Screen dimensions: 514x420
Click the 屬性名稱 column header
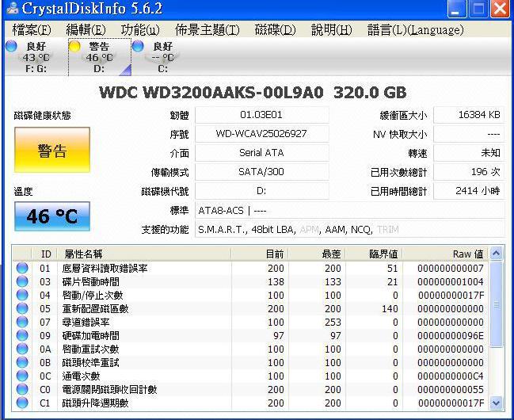144,254
